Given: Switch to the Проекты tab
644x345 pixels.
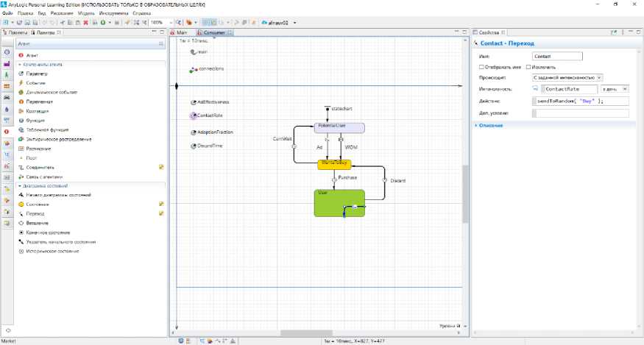Looking at the screenshot, I should tap(18, 33).
